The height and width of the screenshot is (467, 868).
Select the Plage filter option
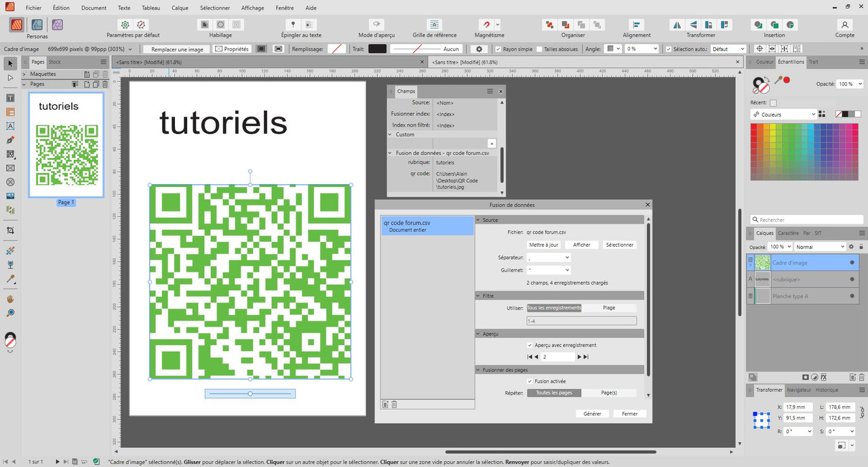[x=609, y=308]
